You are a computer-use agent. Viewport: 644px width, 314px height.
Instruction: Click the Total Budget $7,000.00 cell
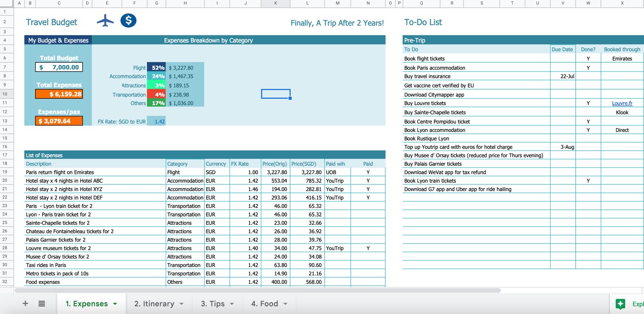point(59,67)
